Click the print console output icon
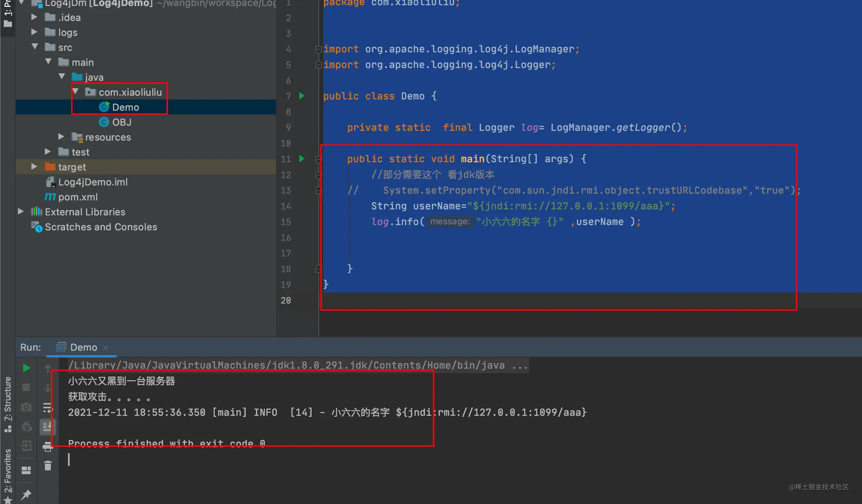 point(48,446)
